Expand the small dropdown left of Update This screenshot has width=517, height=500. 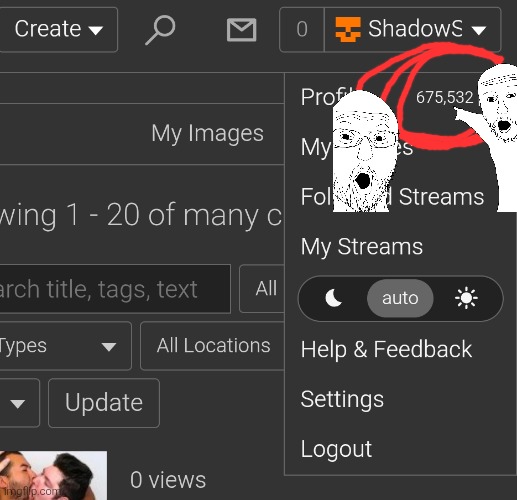(19, 403)
